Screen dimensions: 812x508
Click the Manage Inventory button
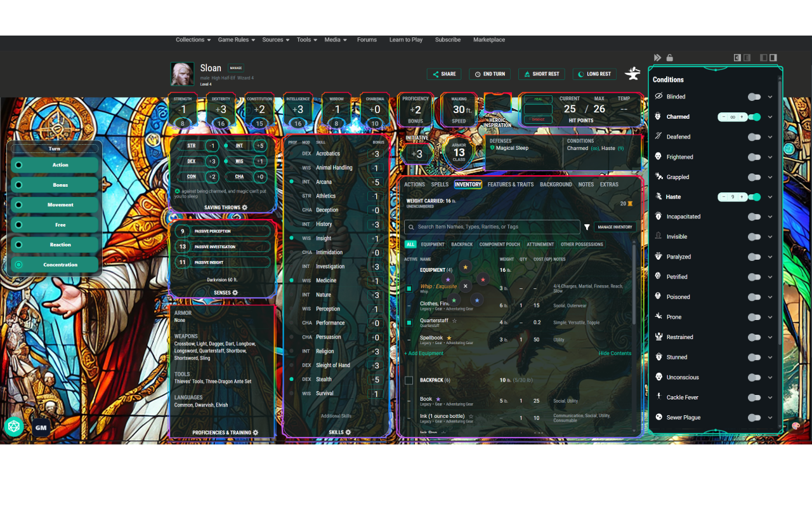click(615, 227)
